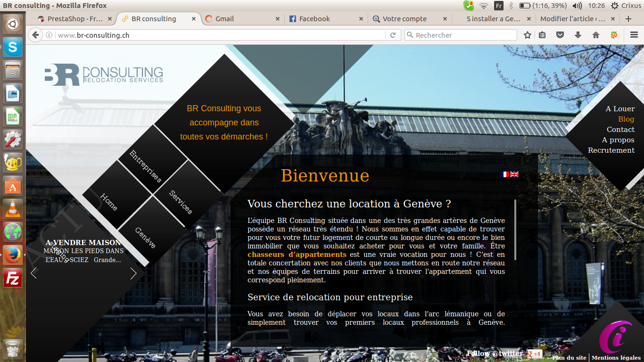Switch site language with the English flag

click(514, 174)
